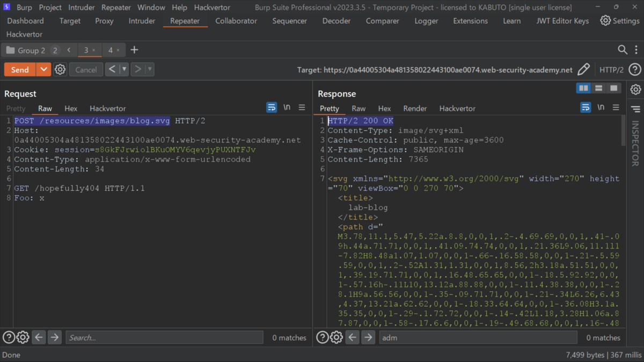Expand the Group 2 tab folder
Image resolution: width=644 pixels, height=362 pixels.
coord(31,50)
